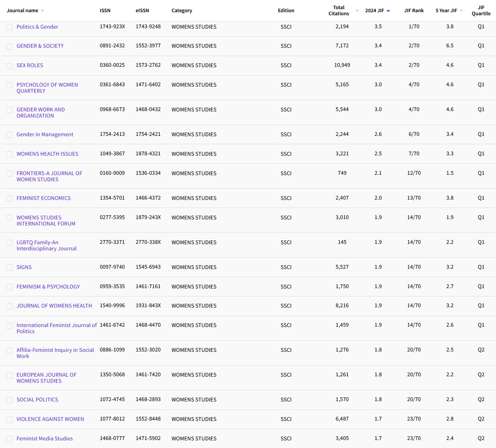
Task: Check the Politics & Gender checkbox
Action: [10, 27]
